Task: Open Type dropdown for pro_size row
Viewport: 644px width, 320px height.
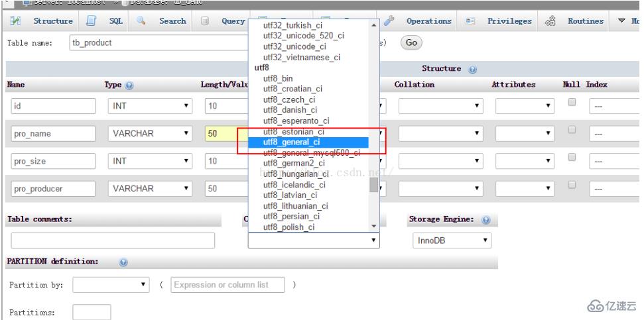Action: [150, 161]
